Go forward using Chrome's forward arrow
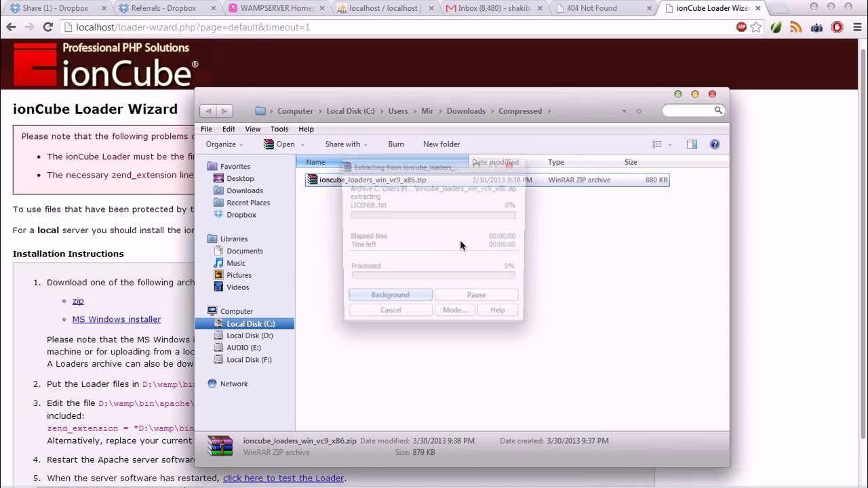 tap(29, 27)
